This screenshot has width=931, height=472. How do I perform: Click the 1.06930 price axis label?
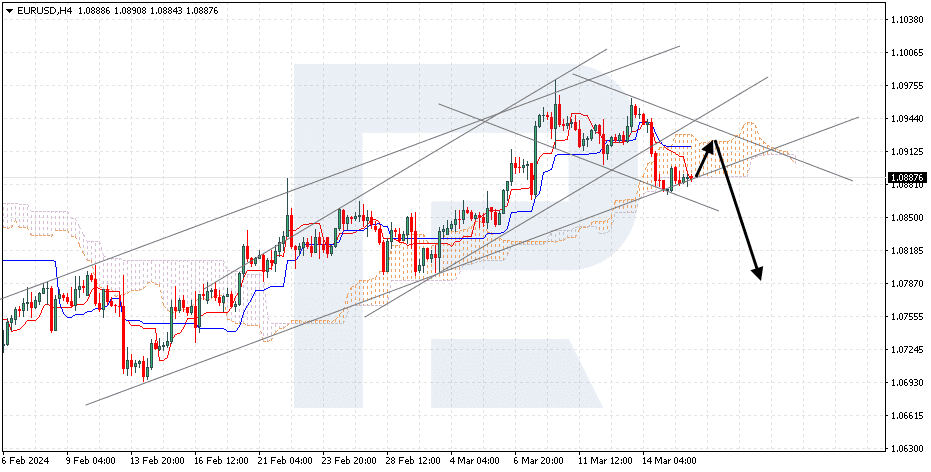[906, 382]
